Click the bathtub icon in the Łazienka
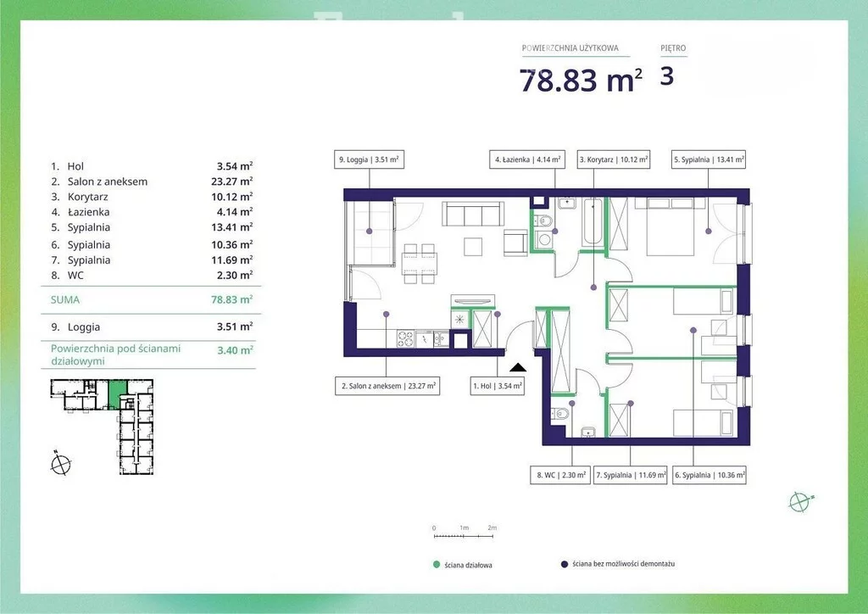The height and width of the screenshot is (614, 868). click(593, 222)
